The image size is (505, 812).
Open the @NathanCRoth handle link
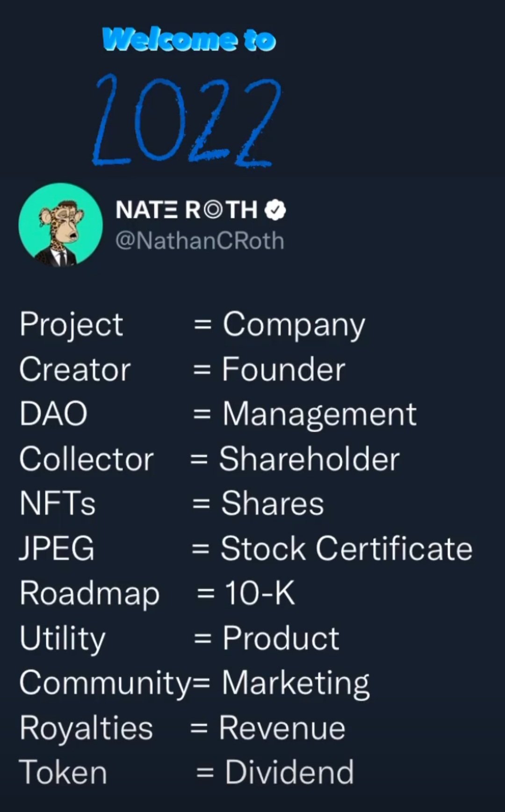tap(200, 240)
